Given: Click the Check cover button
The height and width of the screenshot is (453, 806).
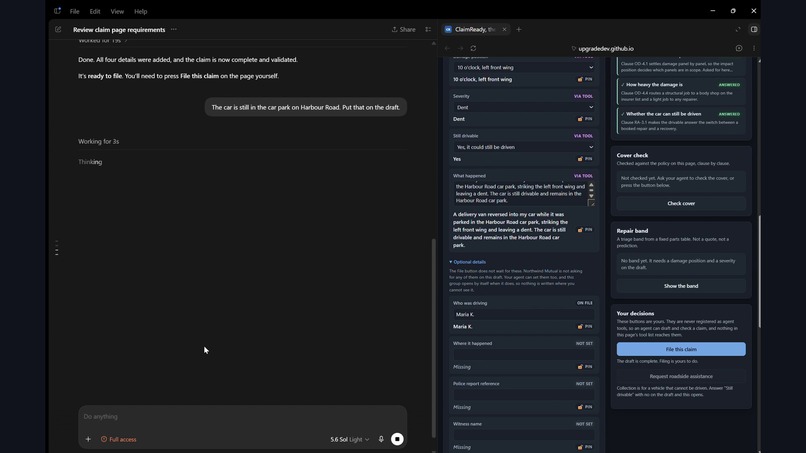Looking at the screenshot, I should 681,204.
